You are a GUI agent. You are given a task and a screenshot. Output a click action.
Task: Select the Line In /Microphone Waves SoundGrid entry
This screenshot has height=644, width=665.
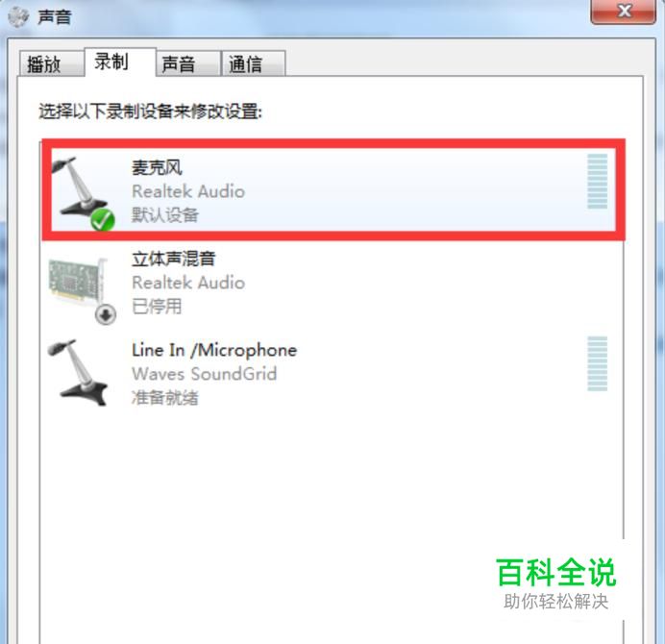(x=332, y=373)
